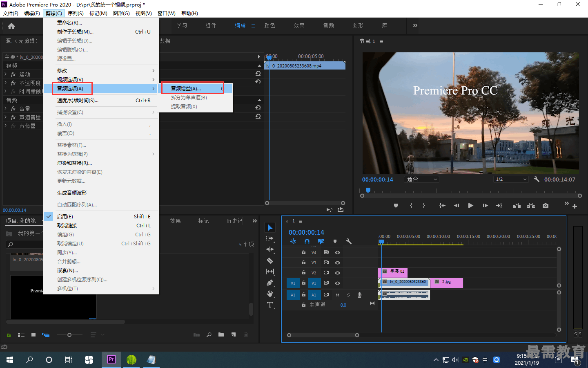Open the 序列(S) menu

76,13
